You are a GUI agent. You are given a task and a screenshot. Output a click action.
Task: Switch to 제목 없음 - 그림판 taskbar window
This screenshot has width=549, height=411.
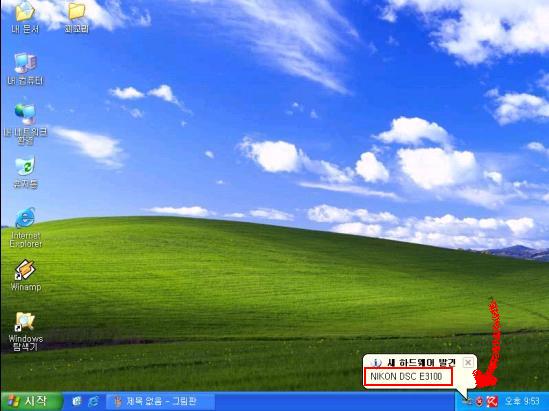[x=160, y=401]
